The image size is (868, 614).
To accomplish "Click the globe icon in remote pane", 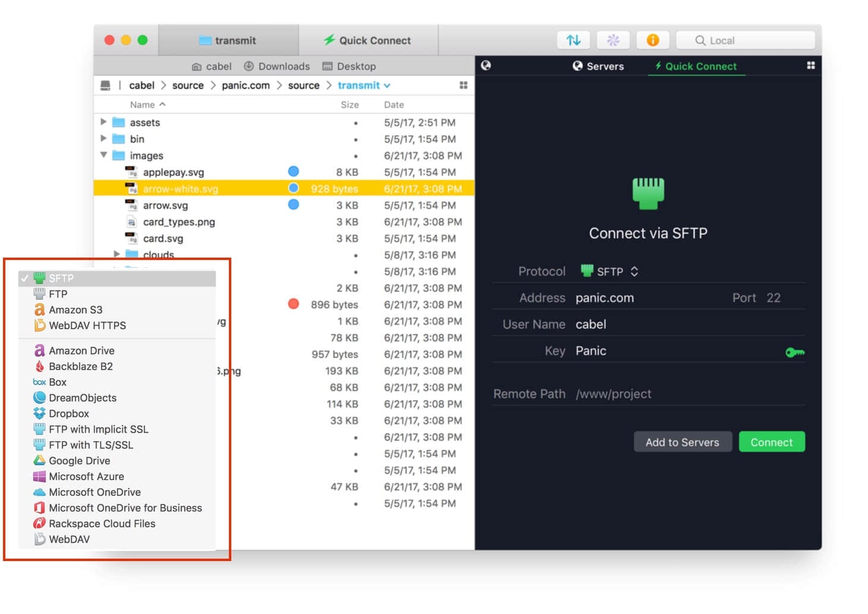I will 486,65.
